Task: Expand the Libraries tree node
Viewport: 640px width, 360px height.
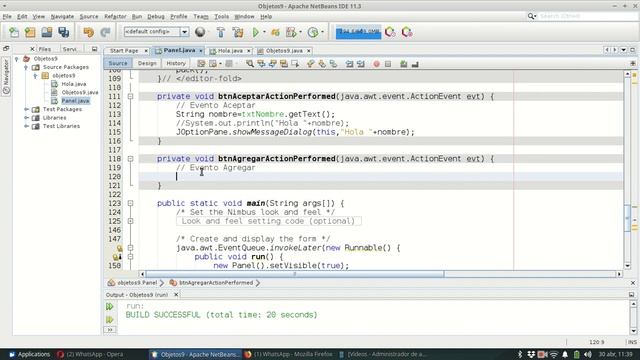Action: tap(26, 118)
